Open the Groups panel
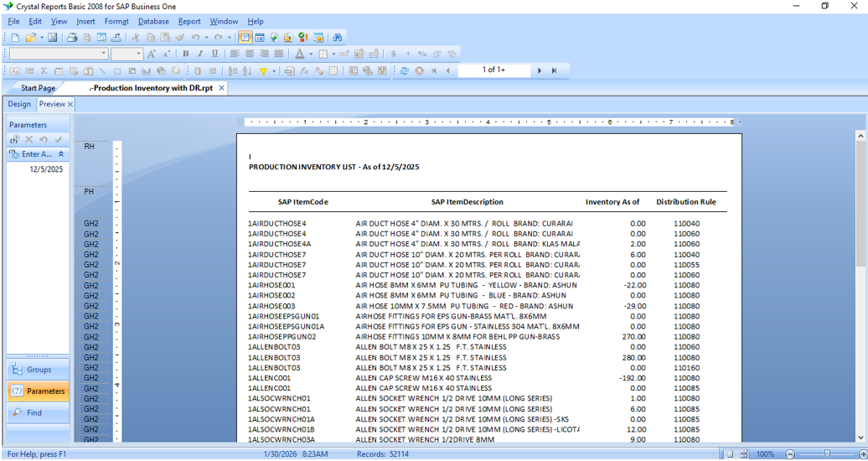 point(39,370)
